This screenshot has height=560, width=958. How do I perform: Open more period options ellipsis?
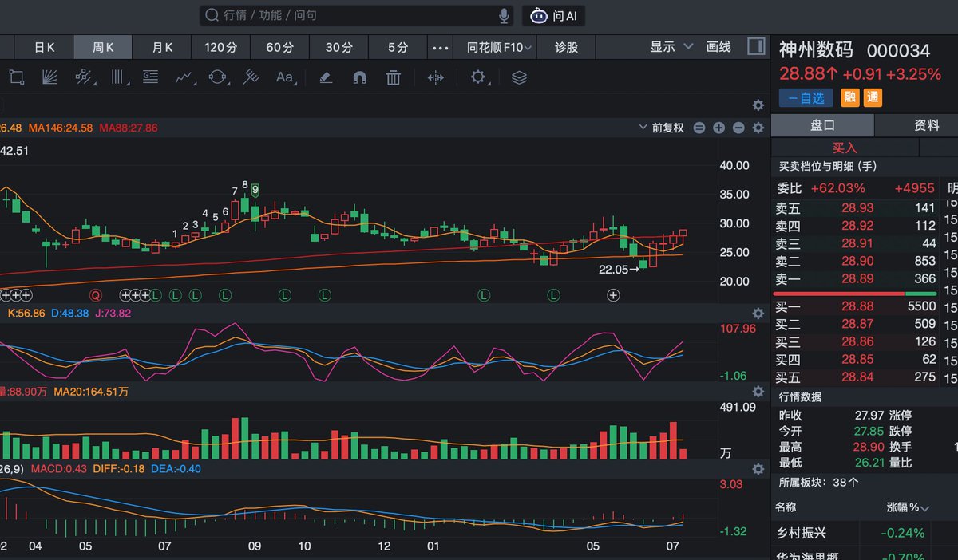[441, 47]
